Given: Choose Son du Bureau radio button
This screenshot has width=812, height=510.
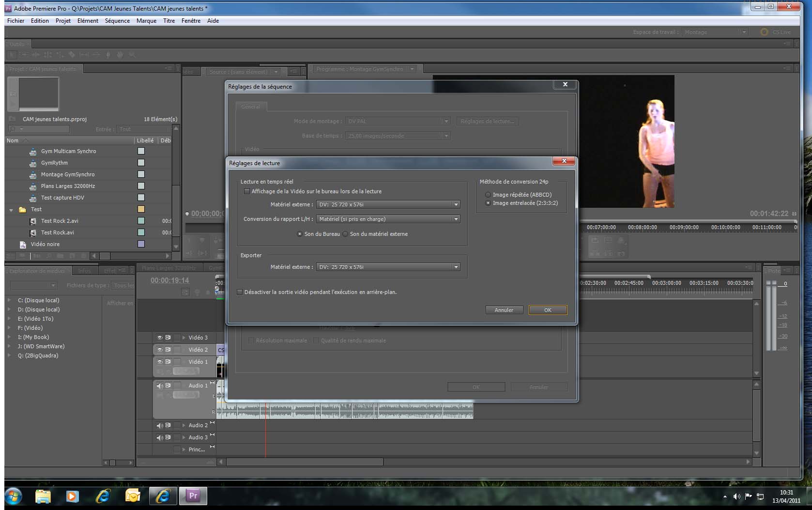Looking at the screenshot, I should pyautogui.click(x=300, y=234).
